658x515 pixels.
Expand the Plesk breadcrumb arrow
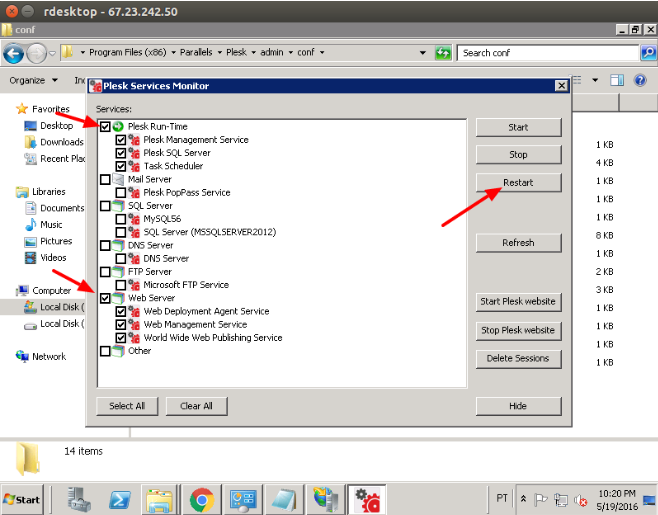click(253, 52)
